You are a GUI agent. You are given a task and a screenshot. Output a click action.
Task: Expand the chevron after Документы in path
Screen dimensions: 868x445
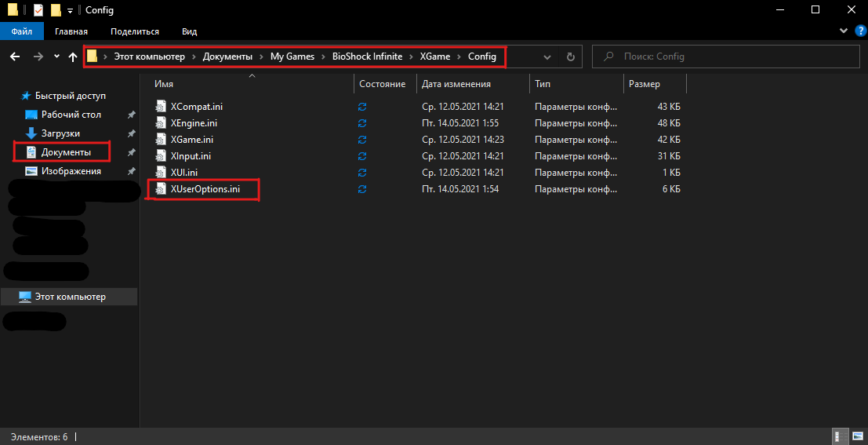point(261,57)
